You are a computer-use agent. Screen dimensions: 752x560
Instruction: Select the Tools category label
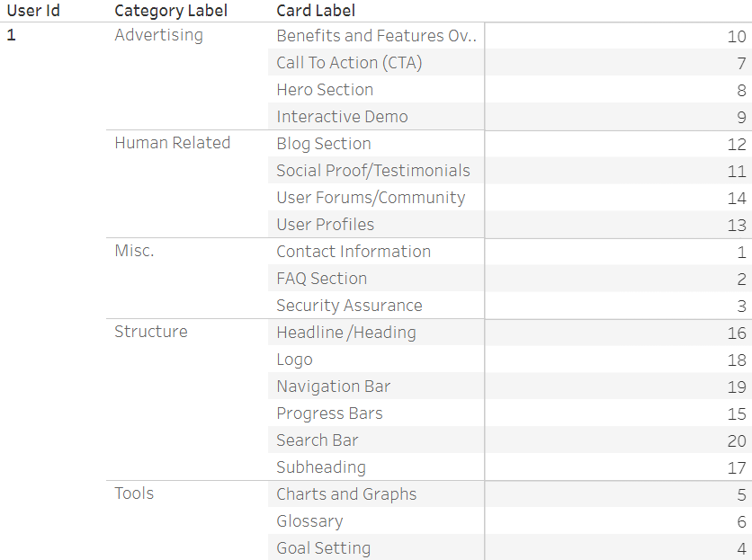[x=134, y=493]
